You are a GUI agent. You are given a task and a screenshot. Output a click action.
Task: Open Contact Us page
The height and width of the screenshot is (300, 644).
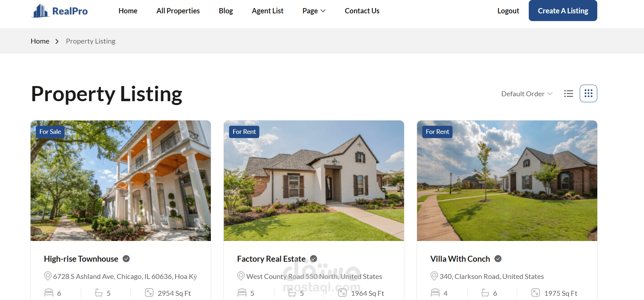click(362, 11)
